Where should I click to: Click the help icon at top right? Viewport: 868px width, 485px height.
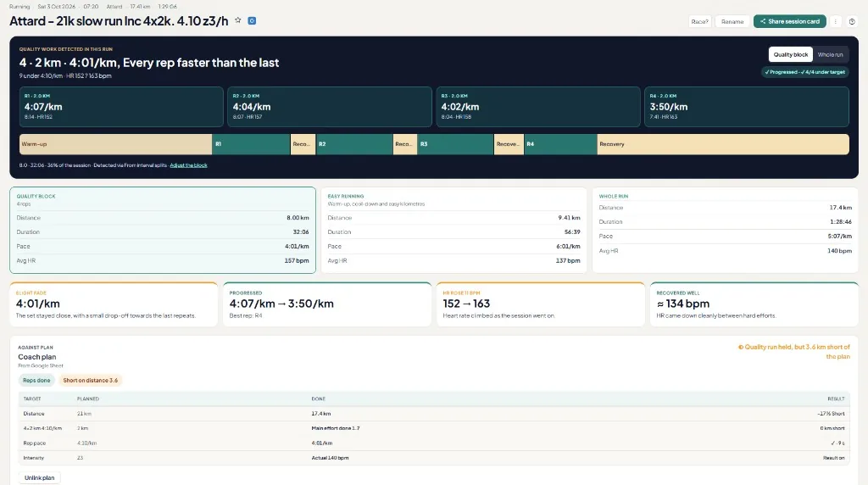coord(852,21)
